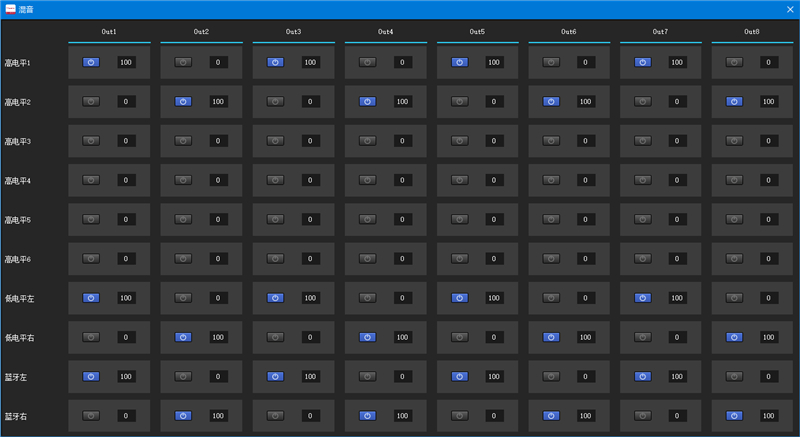800x437 pixels.
Task: Disable 蓝牙左 to Out1 power toggle
Action: pos(91,376)
